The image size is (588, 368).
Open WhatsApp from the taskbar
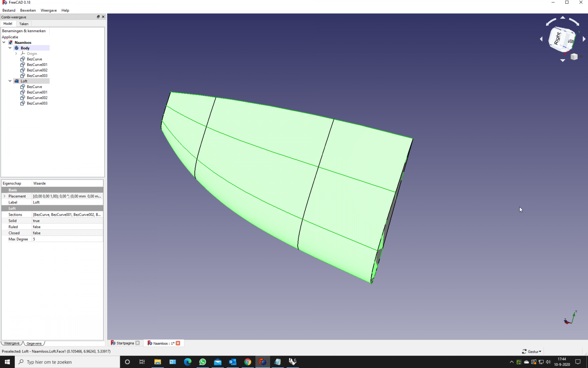202,362
